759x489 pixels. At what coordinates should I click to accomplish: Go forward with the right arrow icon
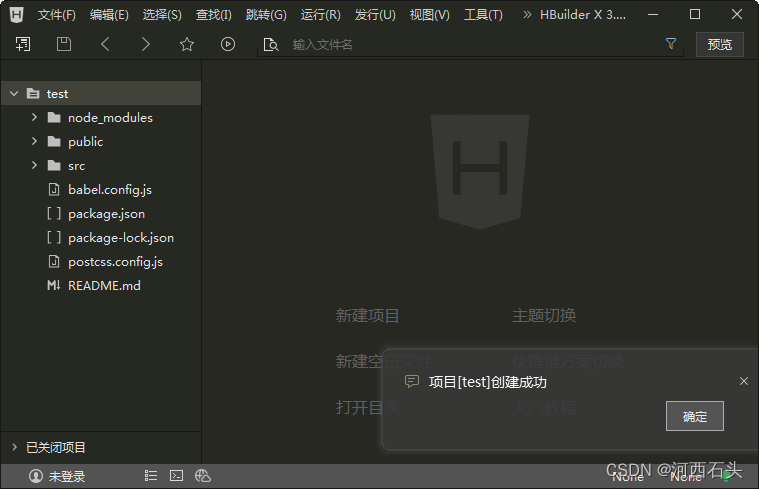pos(146,45)
